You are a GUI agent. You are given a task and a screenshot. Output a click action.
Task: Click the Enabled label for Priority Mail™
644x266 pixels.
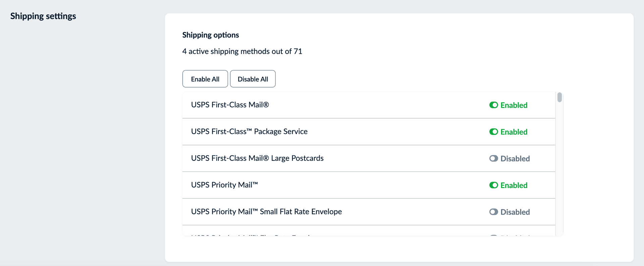point(514,185)
